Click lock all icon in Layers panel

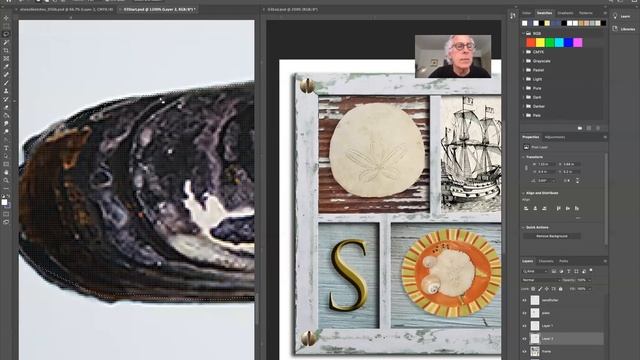[560, 289]
